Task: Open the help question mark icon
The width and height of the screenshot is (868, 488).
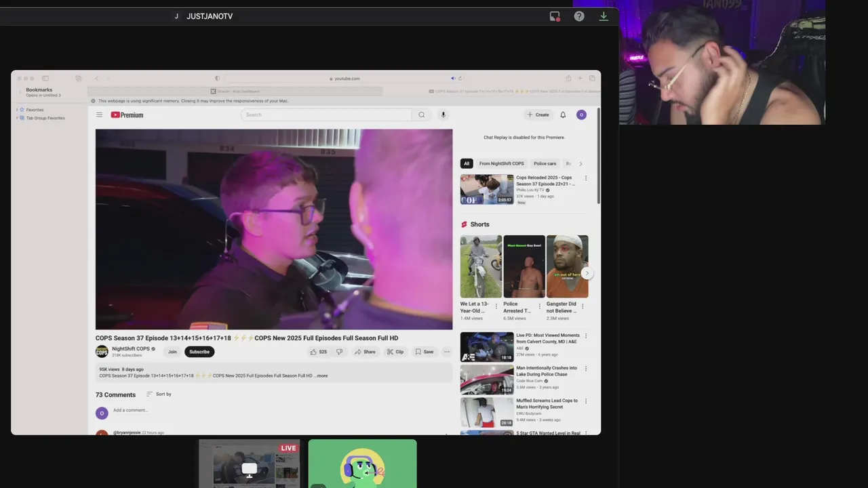Action: coord(579,16)
